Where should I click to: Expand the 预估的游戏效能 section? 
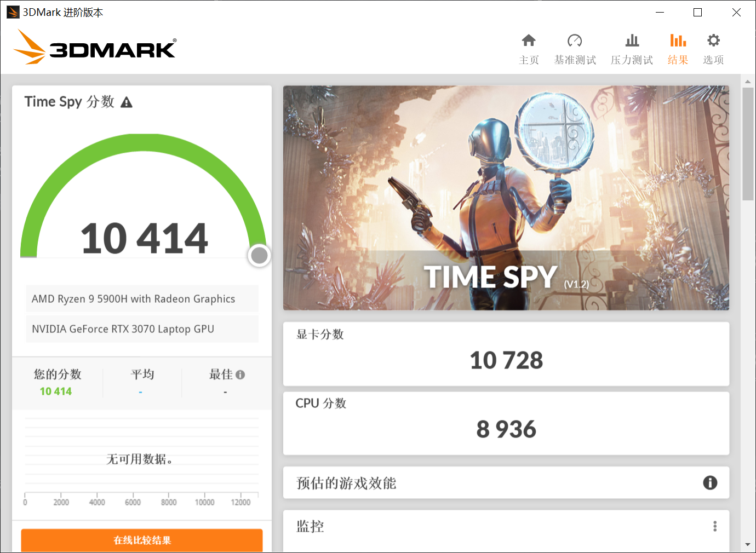pyautogui.click(x=506, y=482)
